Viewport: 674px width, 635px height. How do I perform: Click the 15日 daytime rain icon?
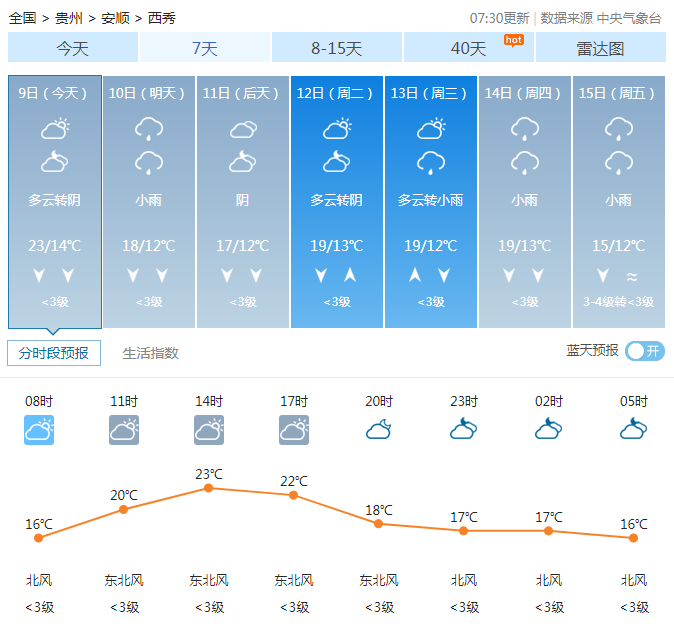pyautogui.click(x=618, y=128)
